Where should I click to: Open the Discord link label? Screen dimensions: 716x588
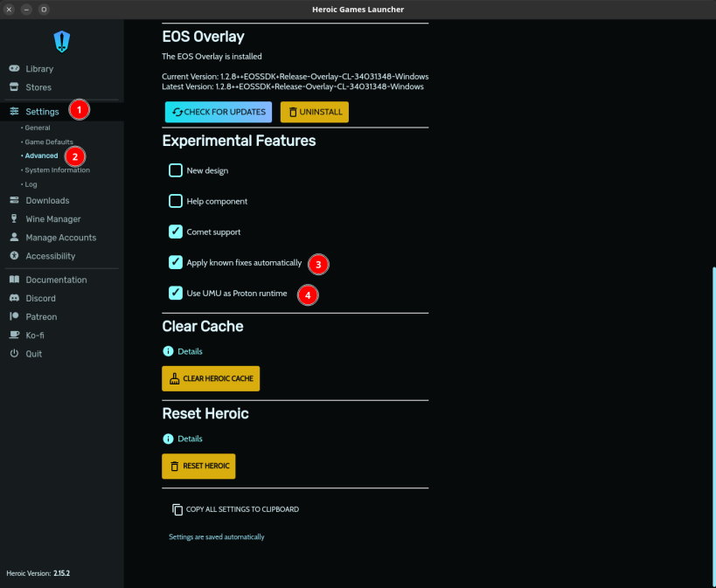click(40, 298)
